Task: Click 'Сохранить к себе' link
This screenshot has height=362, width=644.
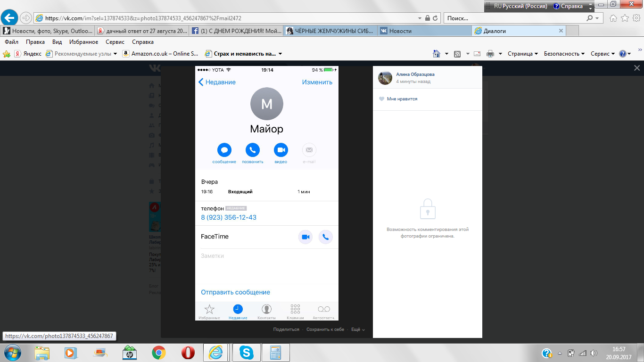Action: pyautogui.click(x=325, y=329)
